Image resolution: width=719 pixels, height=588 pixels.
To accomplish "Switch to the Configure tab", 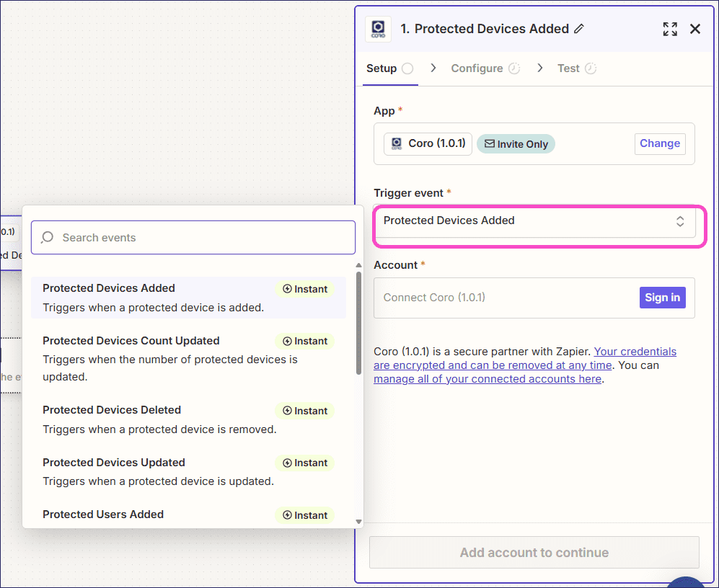I will coord(477,68).
